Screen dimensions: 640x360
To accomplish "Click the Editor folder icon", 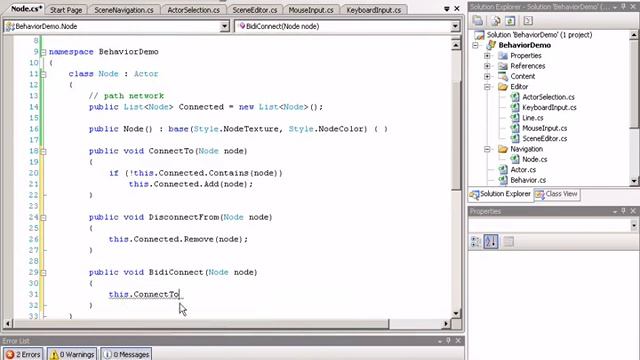I will [x=503, y=87].
